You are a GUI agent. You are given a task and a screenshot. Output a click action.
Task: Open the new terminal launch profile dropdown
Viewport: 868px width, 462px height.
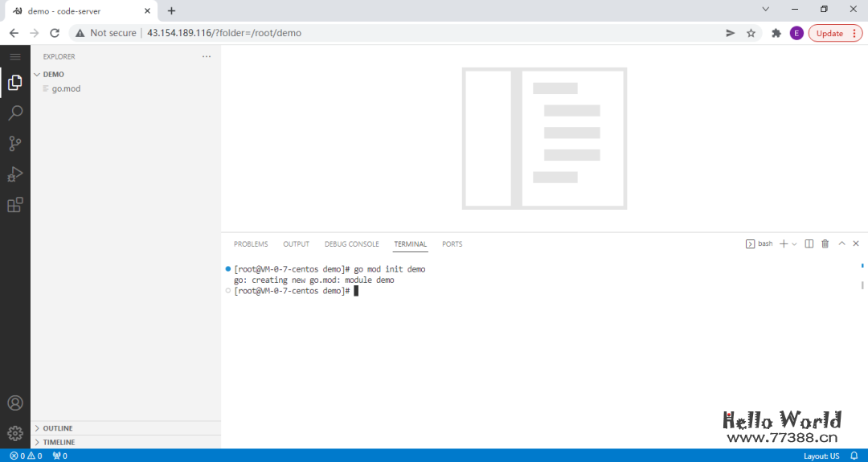coord(795,243)
